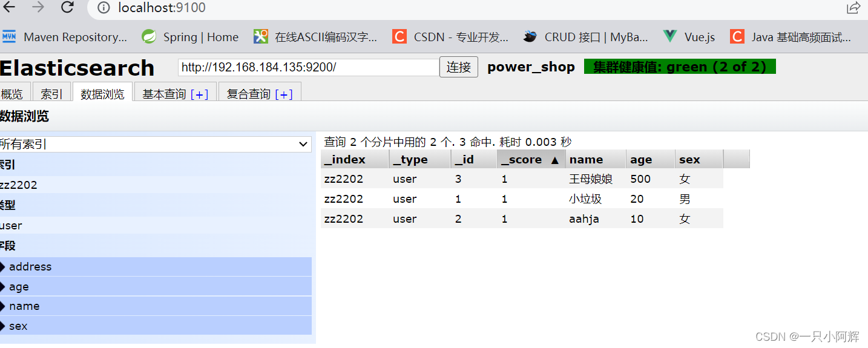Select the 数据浏览 tab

click(x=102, y=93)
